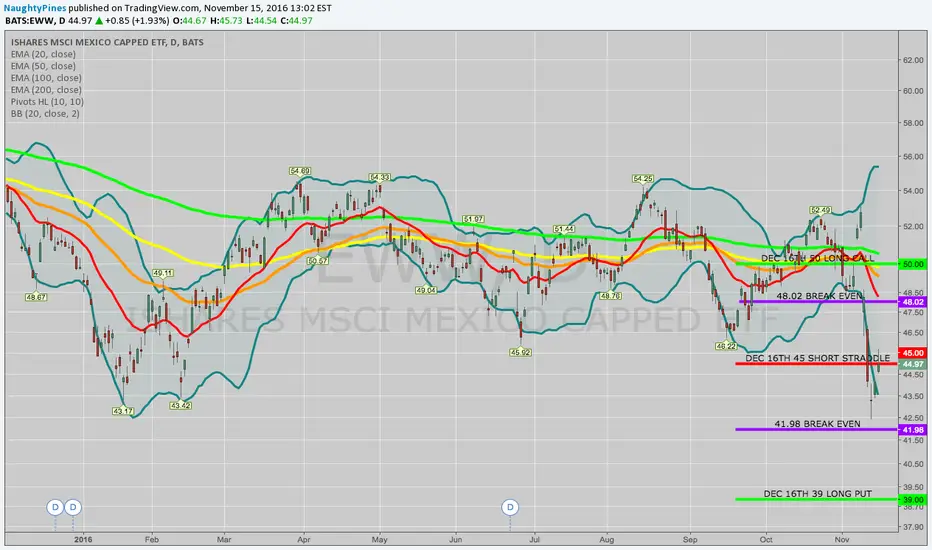This screenshot has width=932, height=550.
Task: Click the purple 41.98 price axis tag
Action: click(912, 430)
